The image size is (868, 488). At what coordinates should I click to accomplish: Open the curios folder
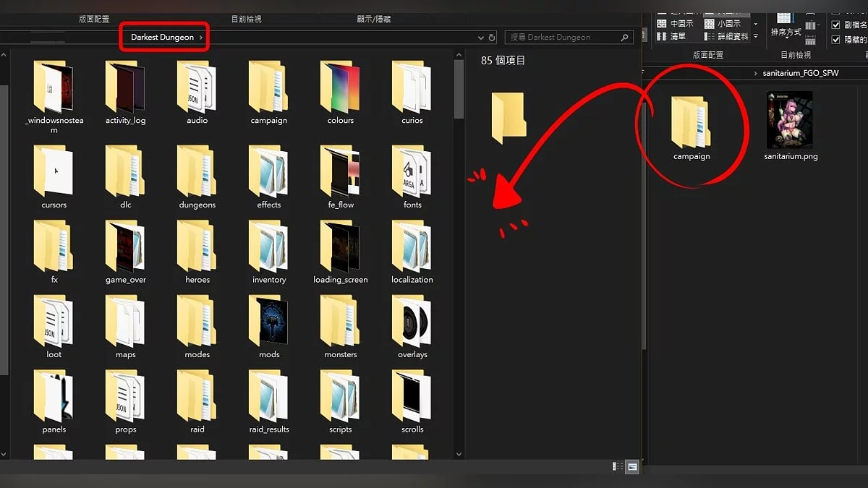pyautogui.click(x=412, y=92)
